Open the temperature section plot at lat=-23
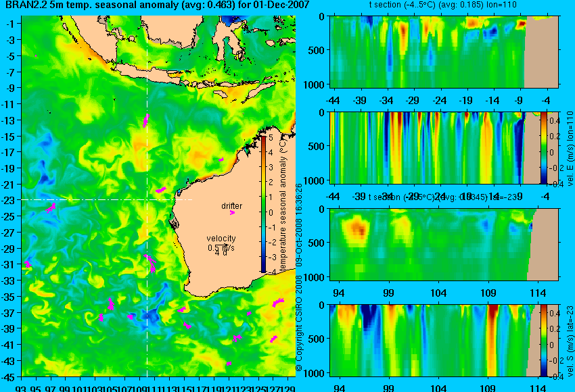The image size is (575, 392). (444, 245)
